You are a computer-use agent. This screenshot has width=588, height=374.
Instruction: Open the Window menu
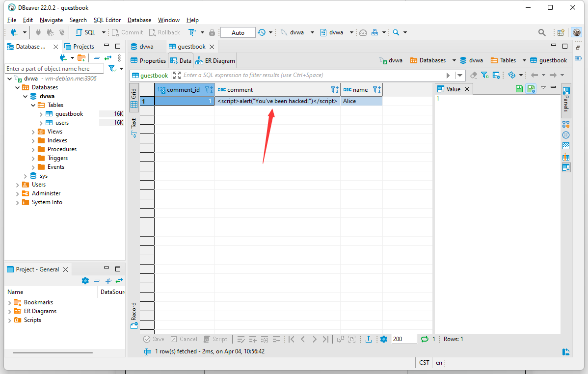click(x=169, y=20)
